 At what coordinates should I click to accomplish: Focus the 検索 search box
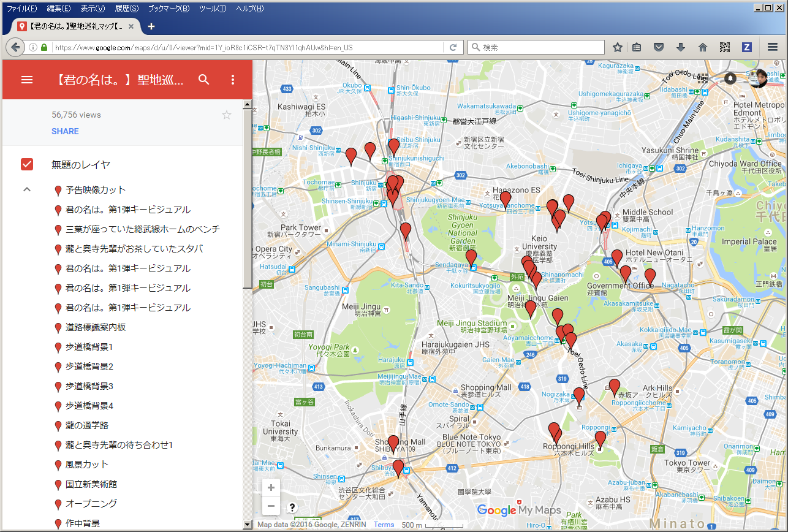click(x=536, y=47)
